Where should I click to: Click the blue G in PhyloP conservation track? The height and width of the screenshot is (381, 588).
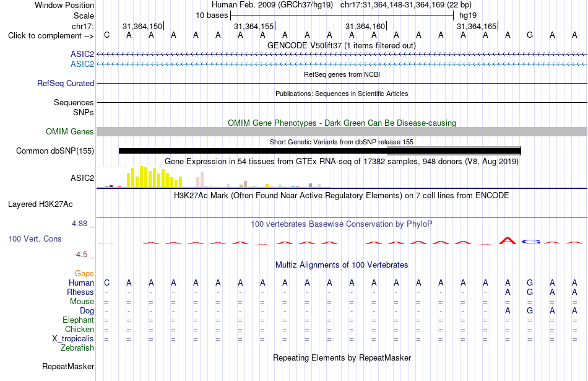click(x=530, y=242)
